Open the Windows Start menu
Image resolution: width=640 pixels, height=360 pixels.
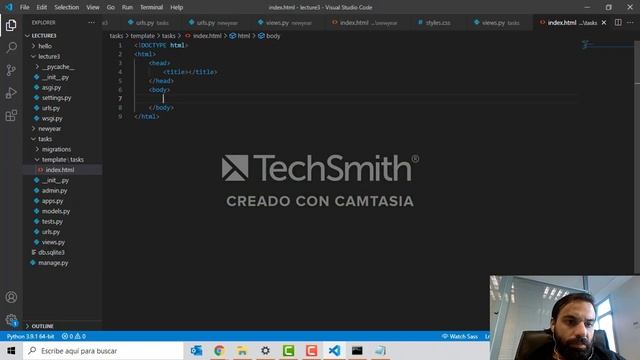coord(11,351)
